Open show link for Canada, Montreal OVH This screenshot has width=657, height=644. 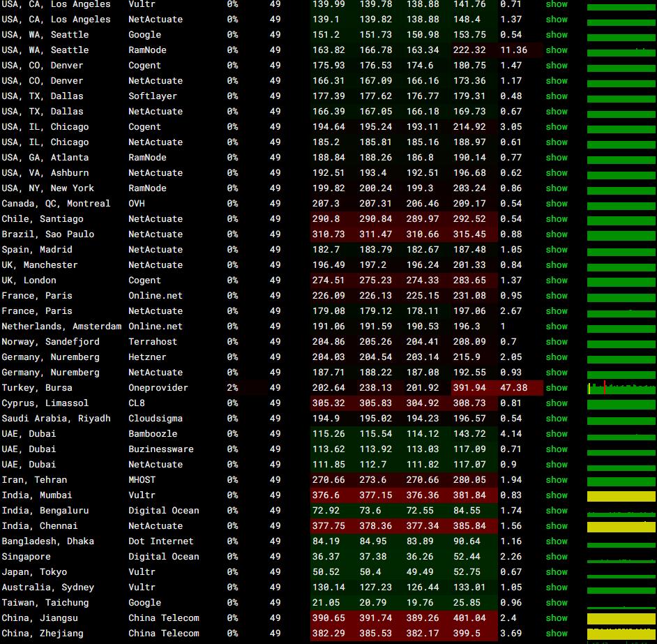click(x=557, y=203)
